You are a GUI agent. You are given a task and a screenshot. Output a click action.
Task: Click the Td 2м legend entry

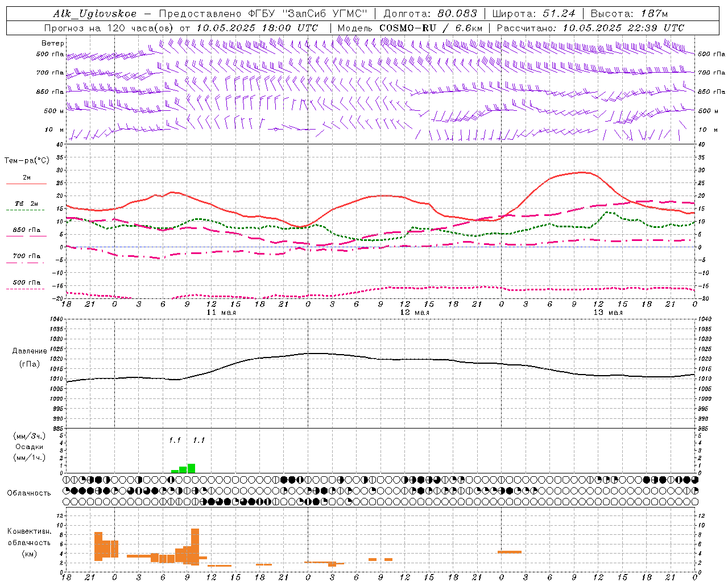pyautogui.click(x=27, y=203)
